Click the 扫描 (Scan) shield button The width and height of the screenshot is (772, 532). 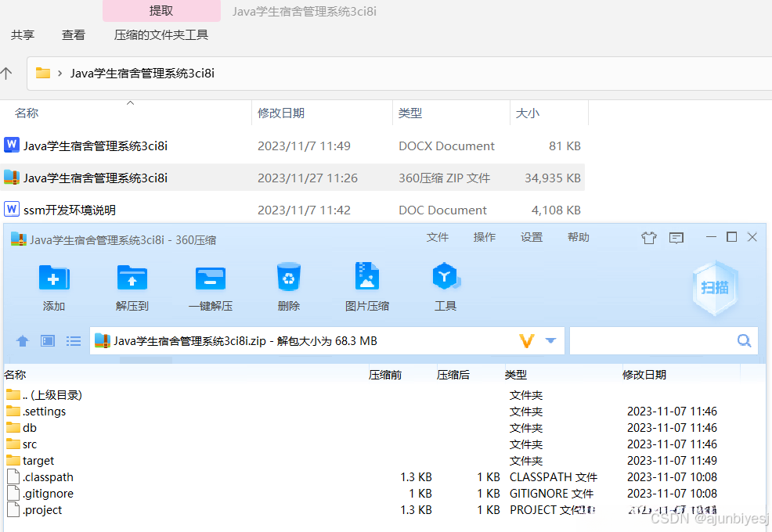715,287
